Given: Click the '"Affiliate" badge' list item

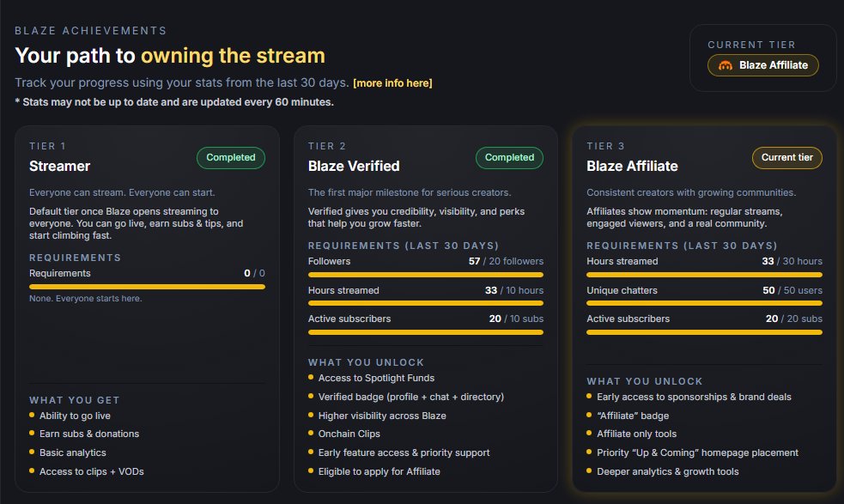Looking at the screenshot, I should point(633,416).
